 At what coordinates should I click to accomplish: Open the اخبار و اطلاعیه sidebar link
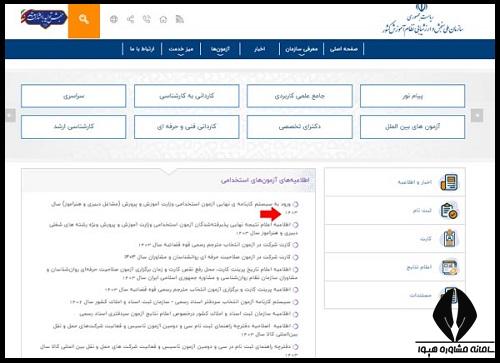coord(414,182)
